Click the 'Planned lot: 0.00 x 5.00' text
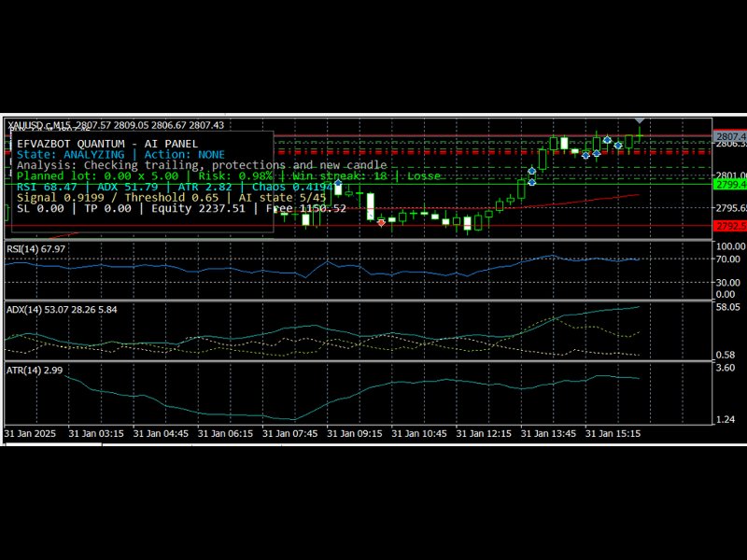This screenshot has height=560, width=747. coord(98,175)
